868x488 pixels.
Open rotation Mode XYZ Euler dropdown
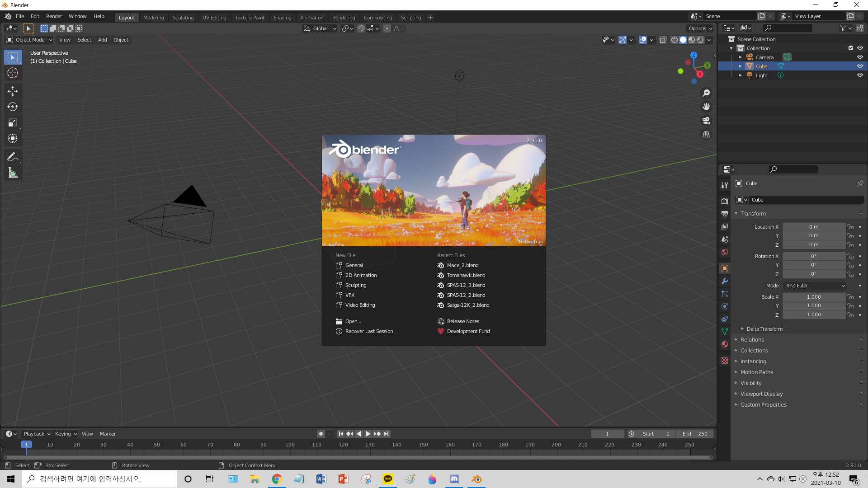(815, 286)
